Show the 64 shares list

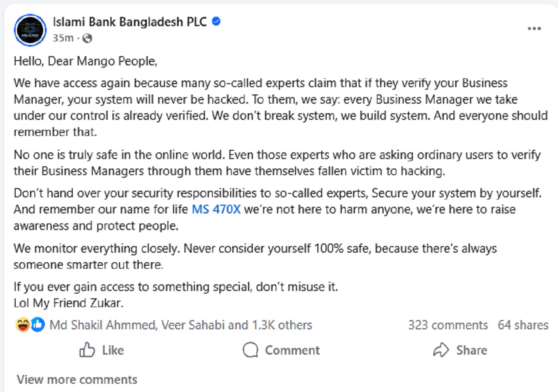(523, 325)
